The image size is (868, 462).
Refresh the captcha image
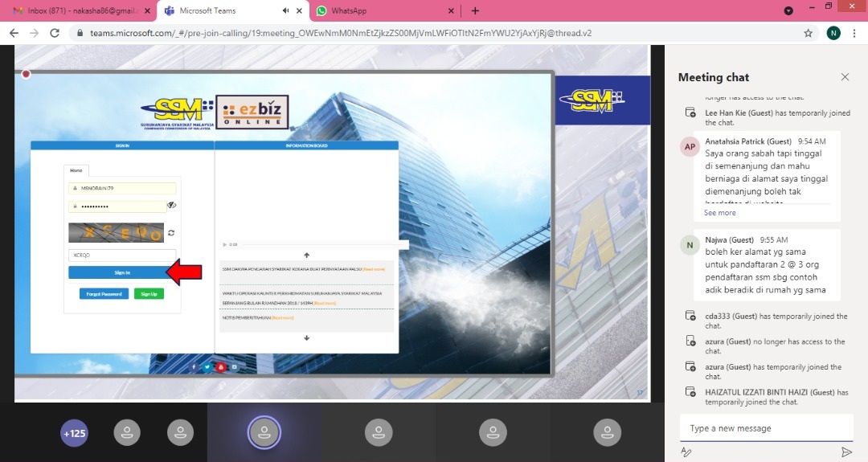(170, 233)
